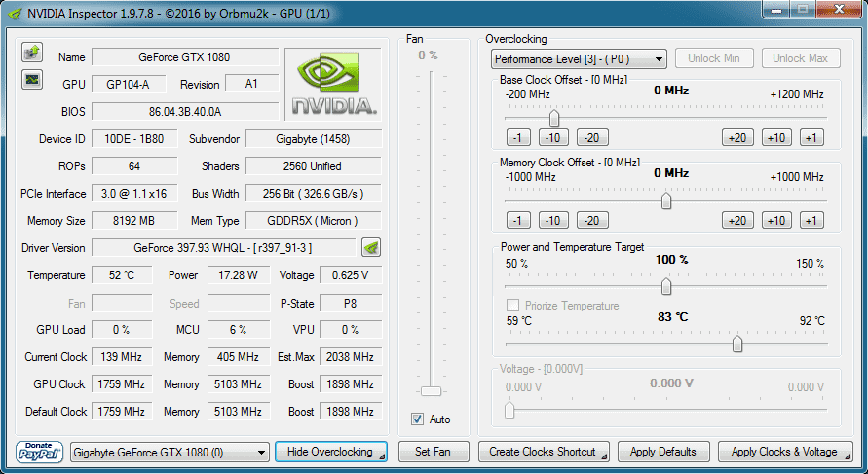Viewport: 868px width, 474px height.
Task: Click the Est.Max value 2038 MHz
Action: (x=351, y=357)
